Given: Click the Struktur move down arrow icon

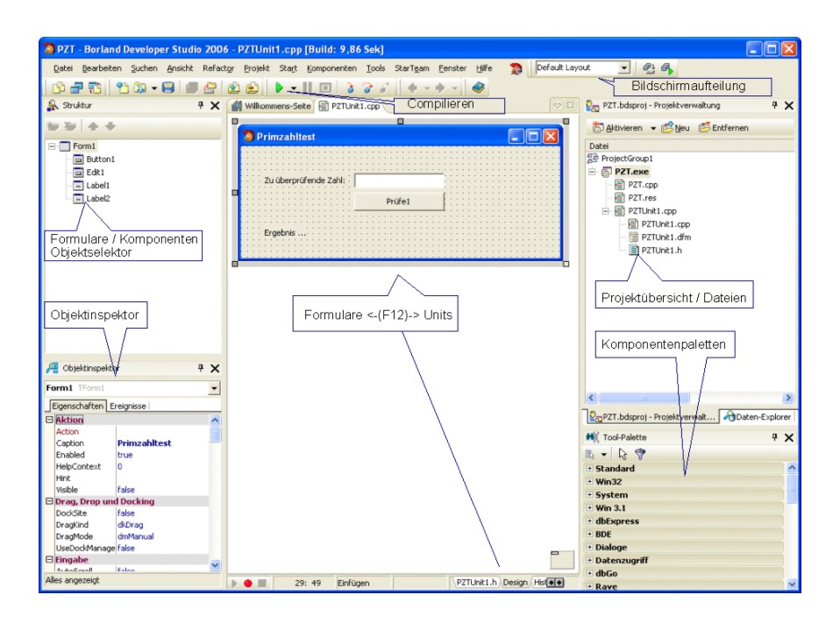Looking at the screenshot, I should click(x=110, y=126).
